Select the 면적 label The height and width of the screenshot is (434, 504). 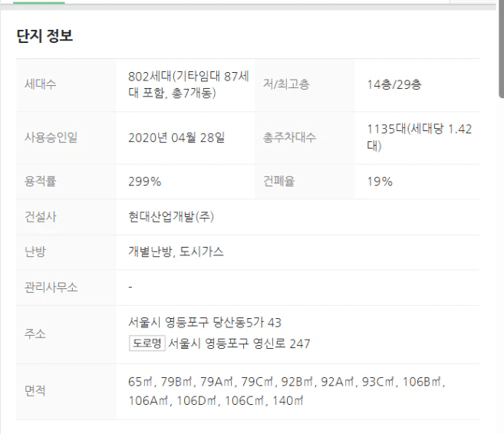pos(35,391)
